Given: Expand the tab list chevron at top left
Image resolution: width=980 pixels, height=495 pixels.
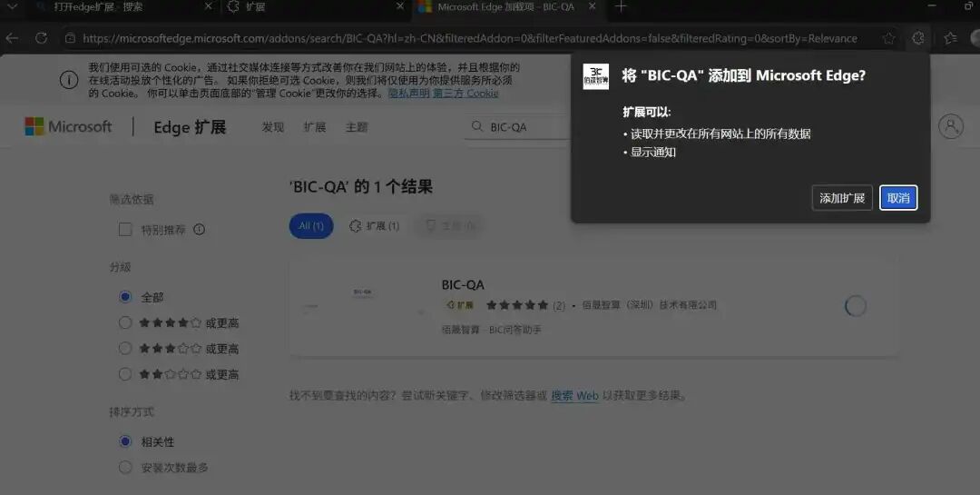Looking at the screenshot, I should tap(11, 7).
